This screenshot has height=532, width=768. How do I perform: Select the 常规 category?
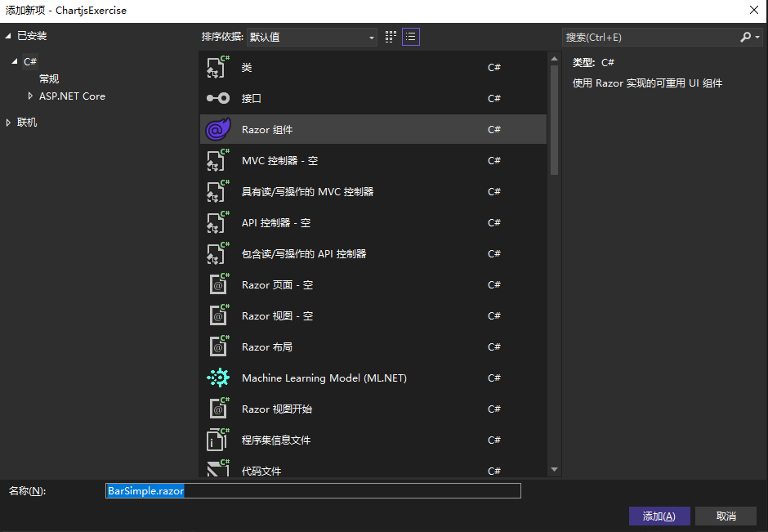[x=49, y=79]
